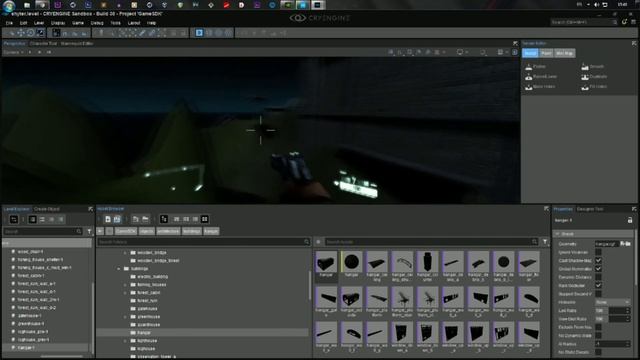This screenshot has width=640, height=360.
Task: Click the Search Assets input field
Action: (x=431, y=242)
